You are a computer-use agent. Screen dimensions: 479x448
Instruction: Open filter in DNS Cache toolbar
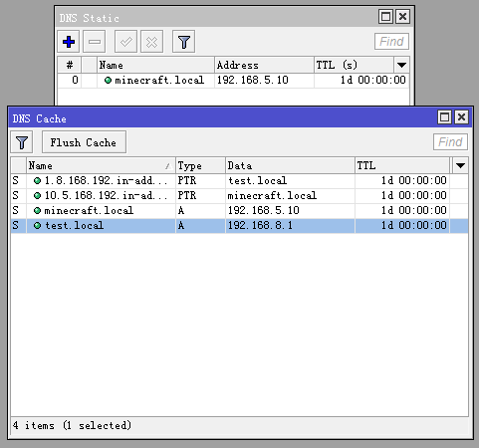pyautogui.click(x=22, y=142)
